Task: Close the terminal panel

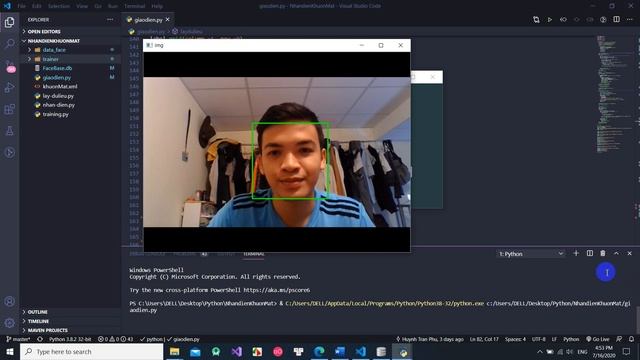Action: 629,253
